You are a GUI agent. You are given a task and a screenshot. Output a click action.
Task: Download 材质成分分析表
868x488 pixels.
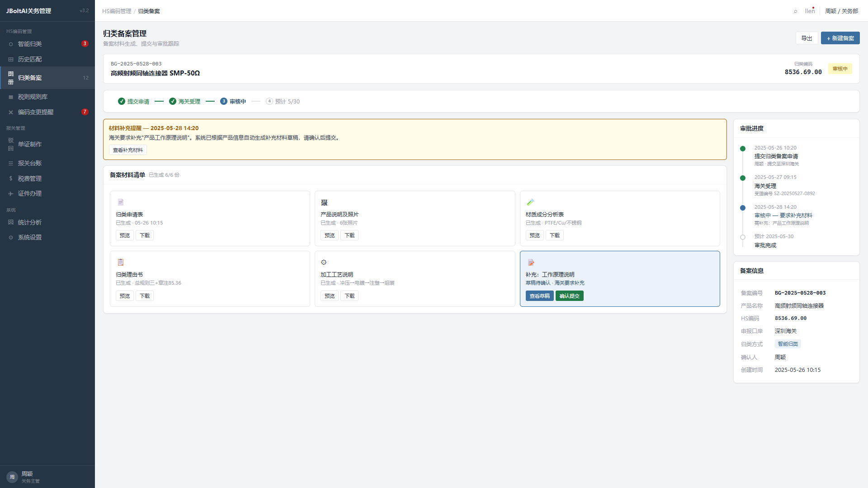(555, 235)
